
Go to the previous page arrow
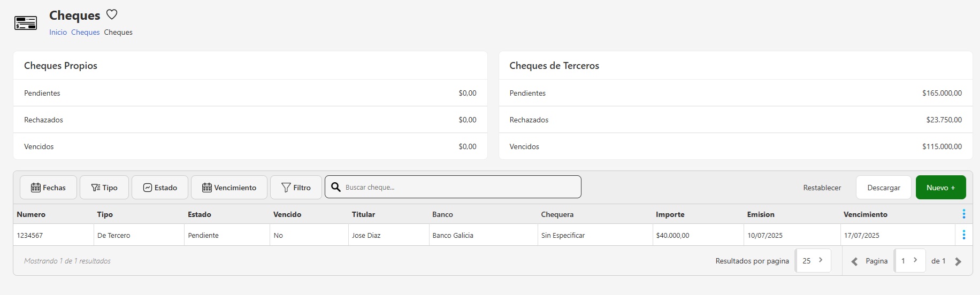coord(854,261)
